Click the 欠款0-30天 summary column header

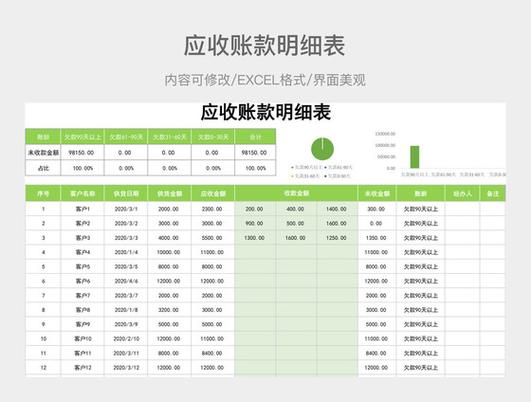[x=213, y=137]
